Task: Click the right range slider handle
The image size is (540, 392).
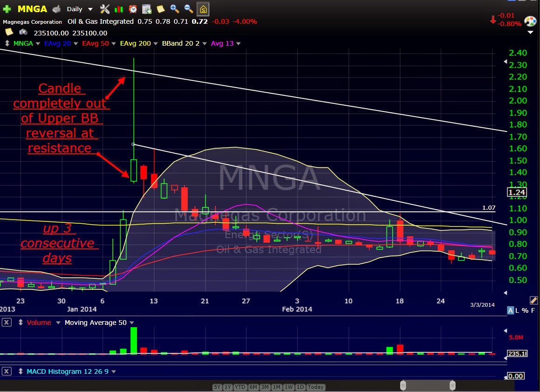Action: click(x=452, y=385)
